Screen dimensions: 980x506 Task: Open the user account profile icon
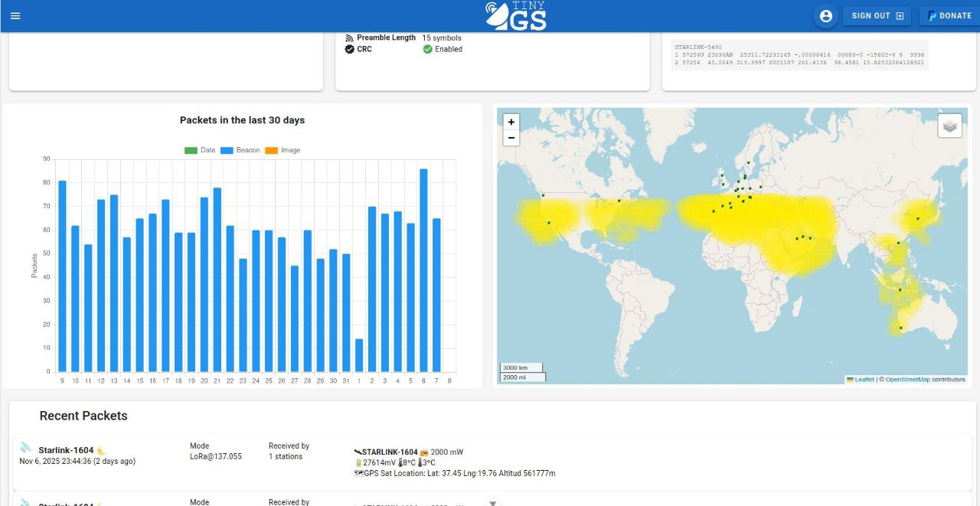[825, 15]
